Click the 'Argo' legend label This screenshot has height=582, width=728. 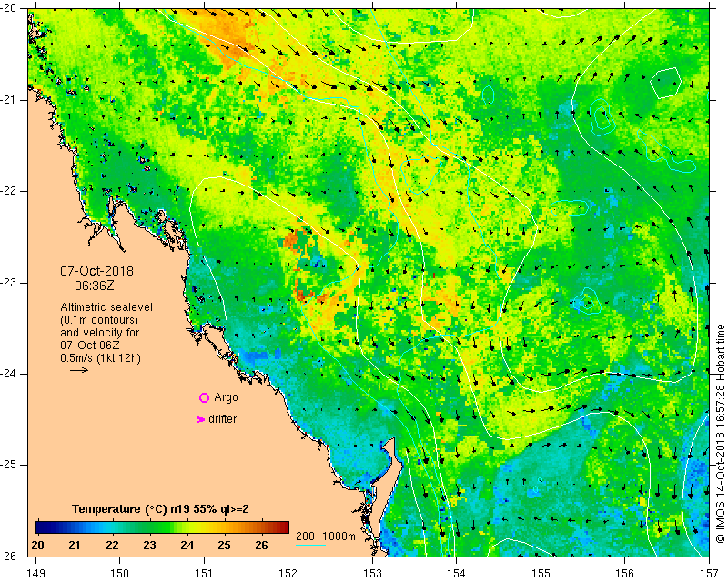(226, 397)
